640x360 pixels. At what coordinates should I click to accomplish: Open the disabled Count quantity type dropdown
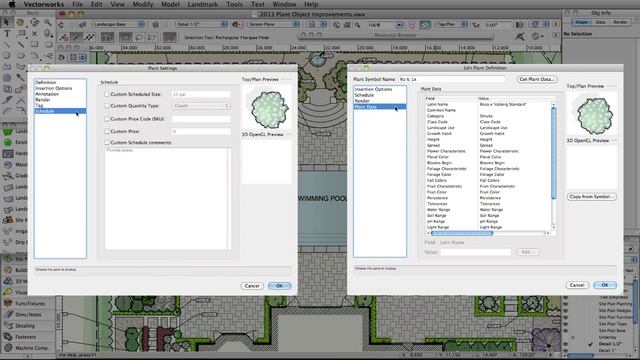pos(201,106)
